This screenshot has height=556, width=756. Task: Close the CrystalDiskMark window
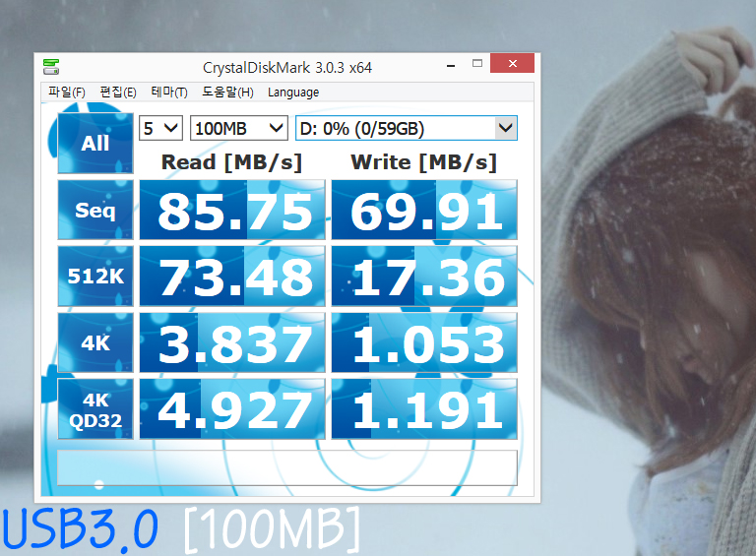(x=513, y=64)
